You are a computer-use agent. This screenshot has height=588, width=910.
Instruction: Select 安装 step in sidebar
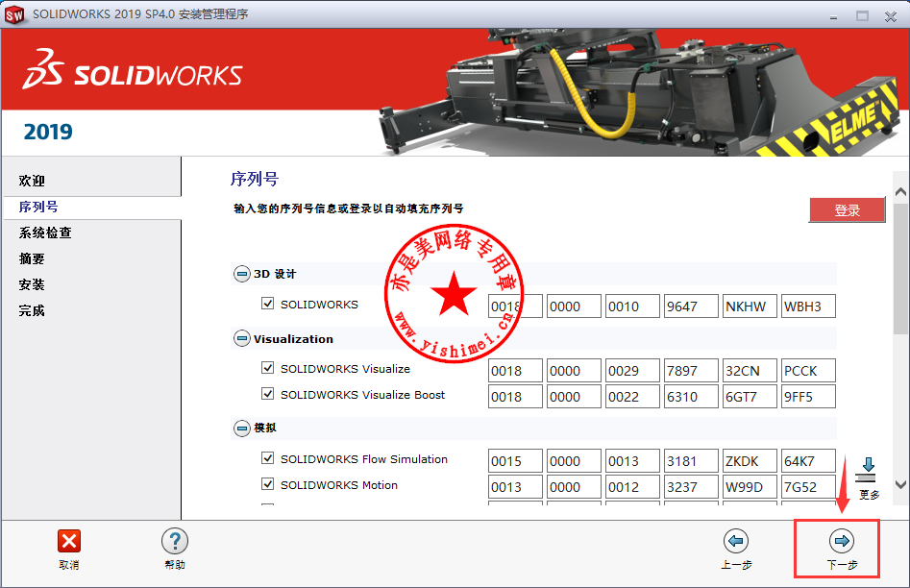click(x=32, y=284)
